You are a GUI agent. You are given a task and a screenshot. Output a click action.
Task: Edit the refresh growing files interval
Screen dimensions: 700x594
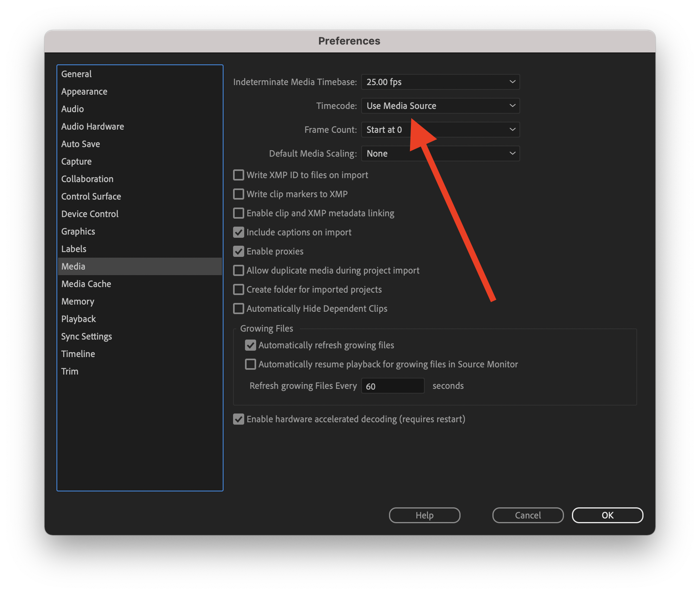pyautogui.click(x=393, y=385)
